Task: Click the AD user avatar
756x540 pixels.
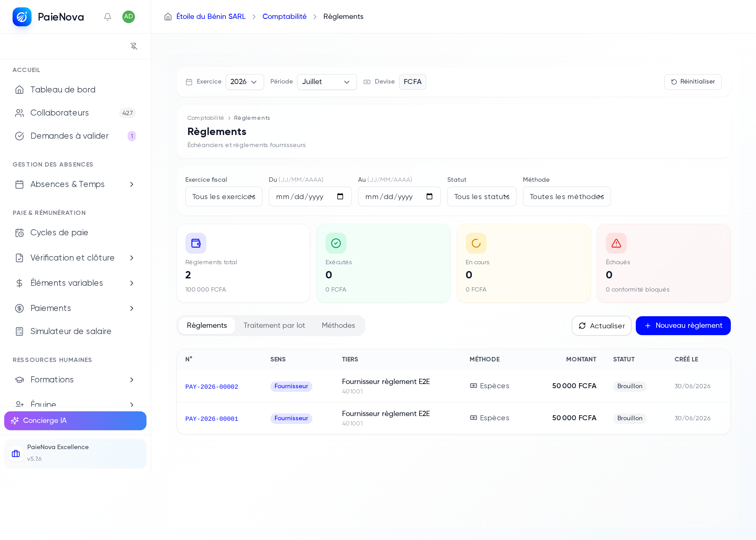Action: [128, 17]
